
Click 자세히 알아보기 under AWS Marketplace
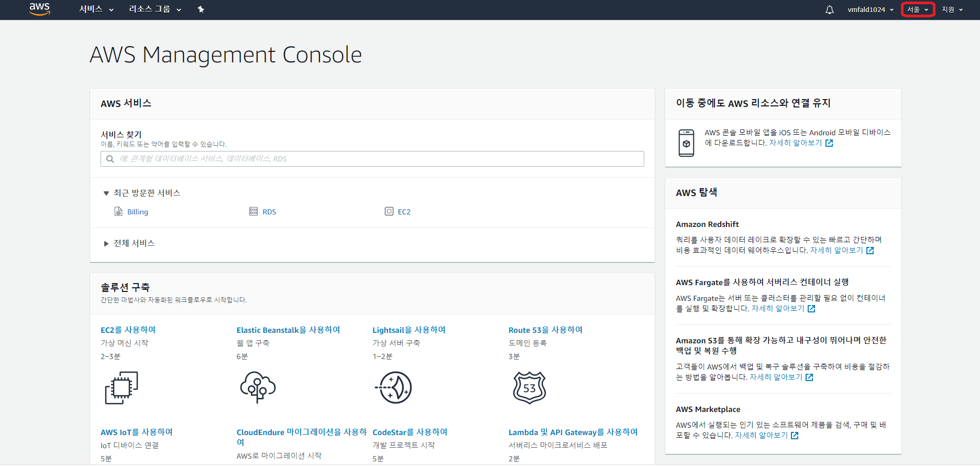pyautogui.click(x=761, y=436)
